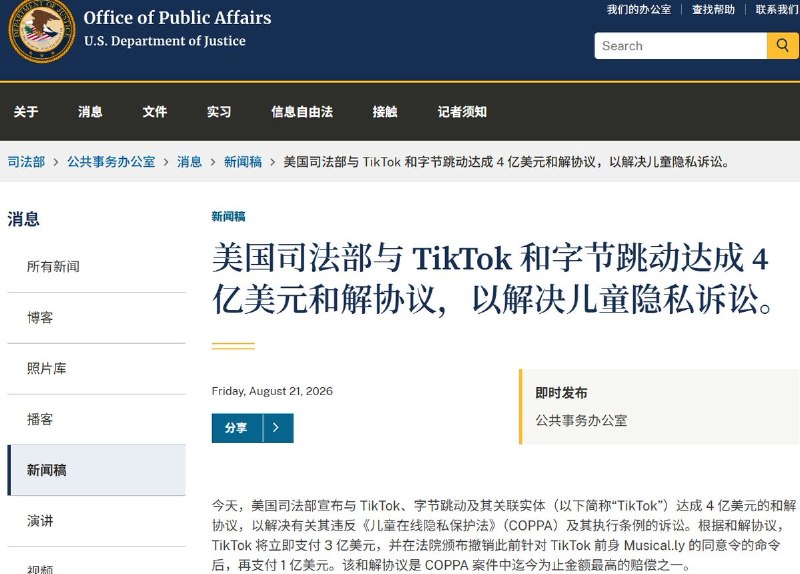Click the Department of Justice seal logo
The width and height of the screenshot is (800, 574).
coord(41,32)
